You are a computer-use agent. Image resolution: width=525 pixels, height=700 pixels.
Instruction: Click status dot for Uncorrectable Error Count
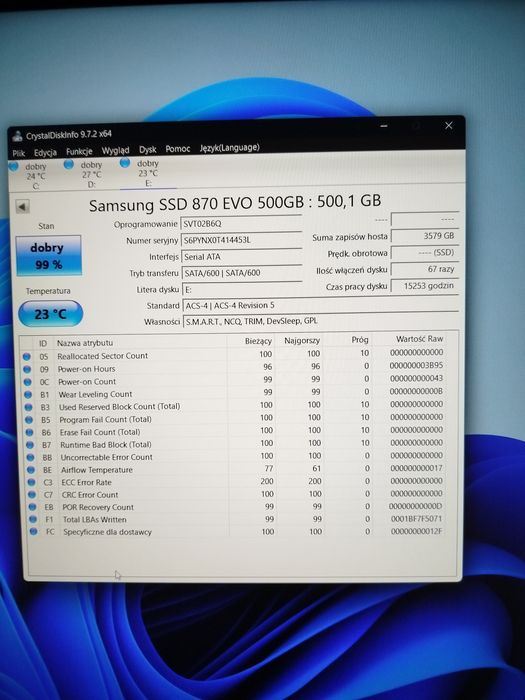point(30,458)
